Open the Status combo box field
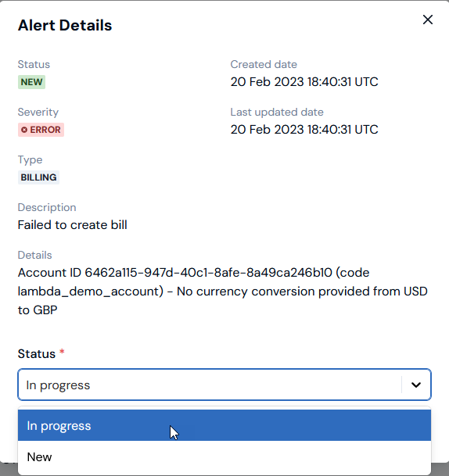The width and height of the screenshot is (449, 476). tap(224, 385)
